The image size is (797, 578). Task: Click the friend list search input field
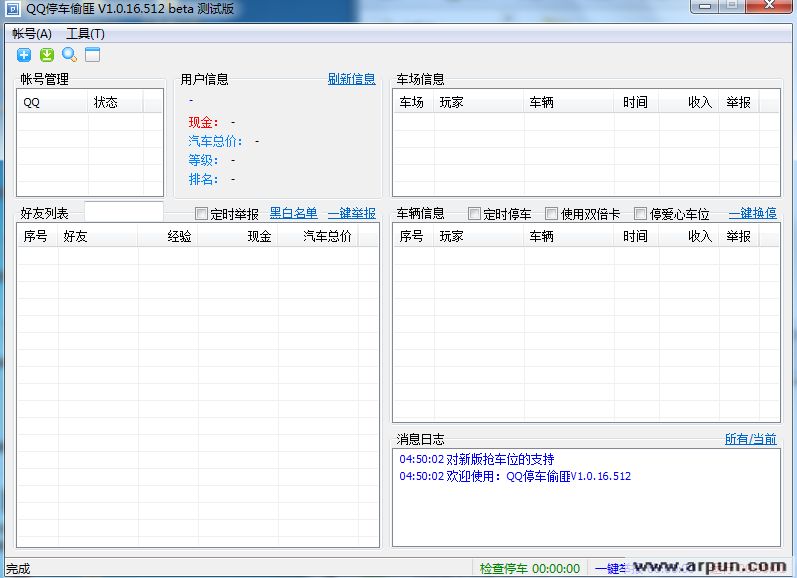pyautogui.click(x=124, y=211)
